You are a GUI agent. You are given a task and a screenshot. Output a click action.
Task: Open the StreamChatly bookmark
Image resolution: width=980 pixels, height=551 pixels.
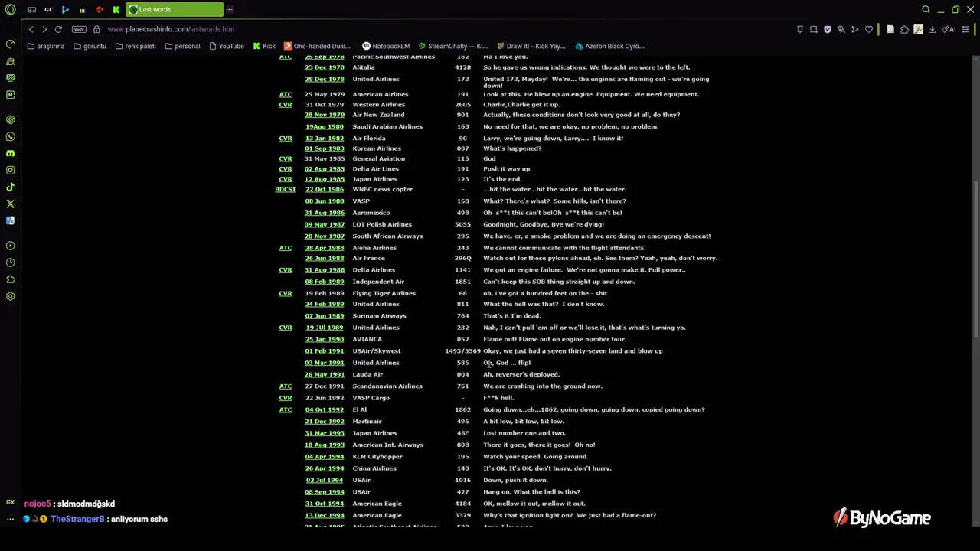(x=452, y=46)
